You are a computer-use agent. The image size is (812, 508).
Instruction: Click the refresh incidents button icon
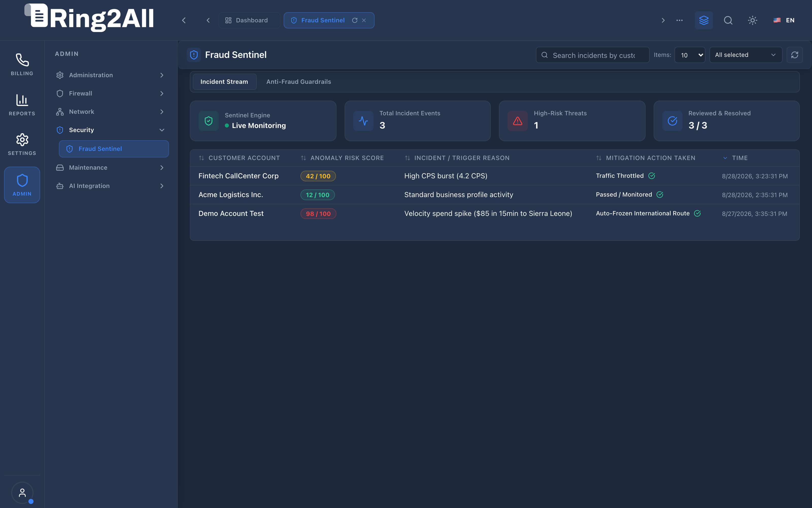click(794, 55)
